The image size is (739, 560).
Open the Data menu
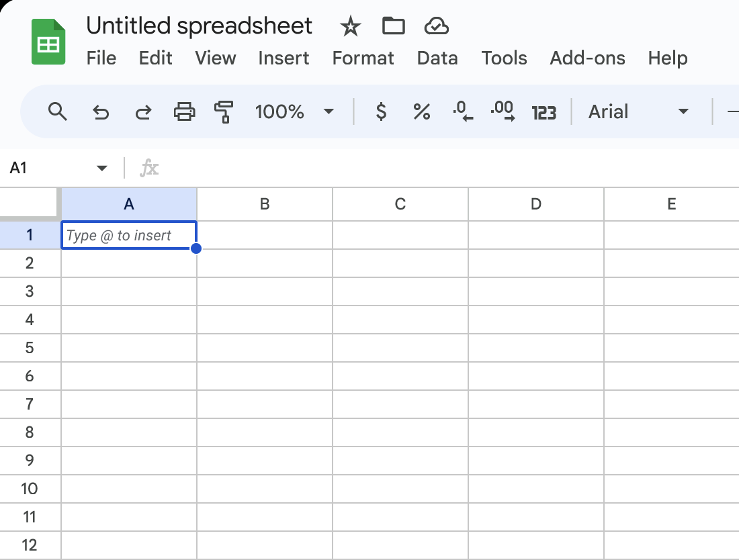click(437, 58)
